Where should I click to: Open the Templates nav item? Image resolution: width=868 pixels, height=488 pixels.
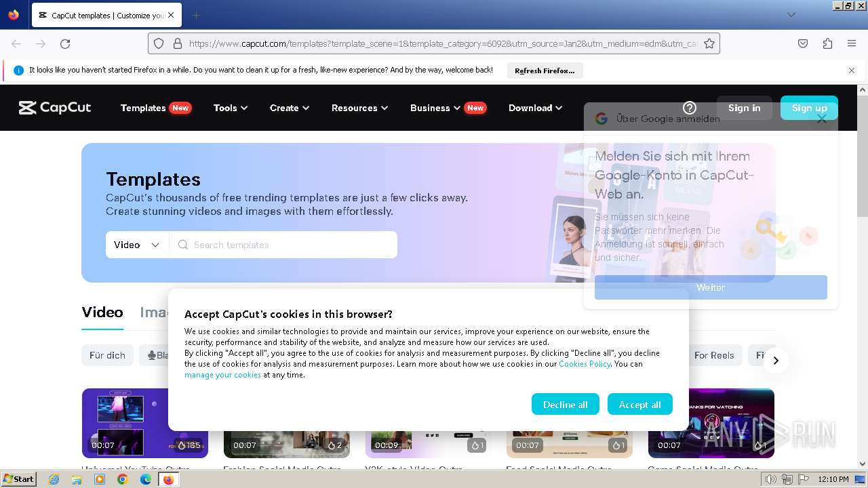point(155,108)
